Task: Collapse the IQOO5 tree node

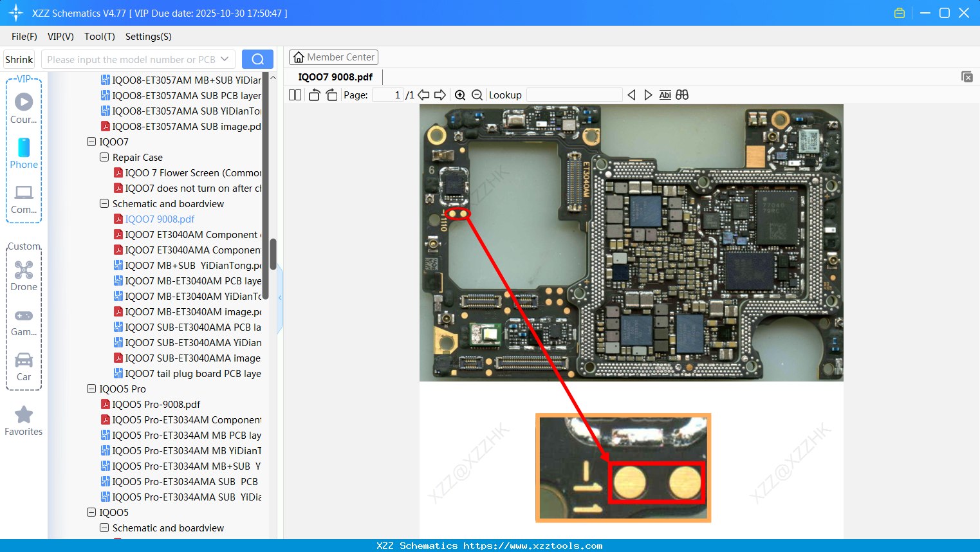Action: click(91, 512)
